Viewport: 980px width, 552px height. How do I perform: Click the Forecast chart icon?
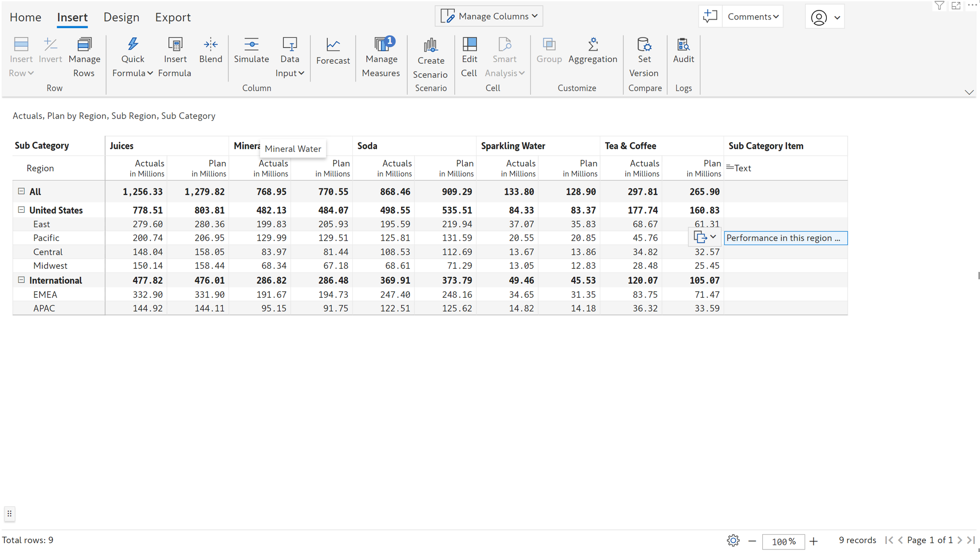coord(333,45)
